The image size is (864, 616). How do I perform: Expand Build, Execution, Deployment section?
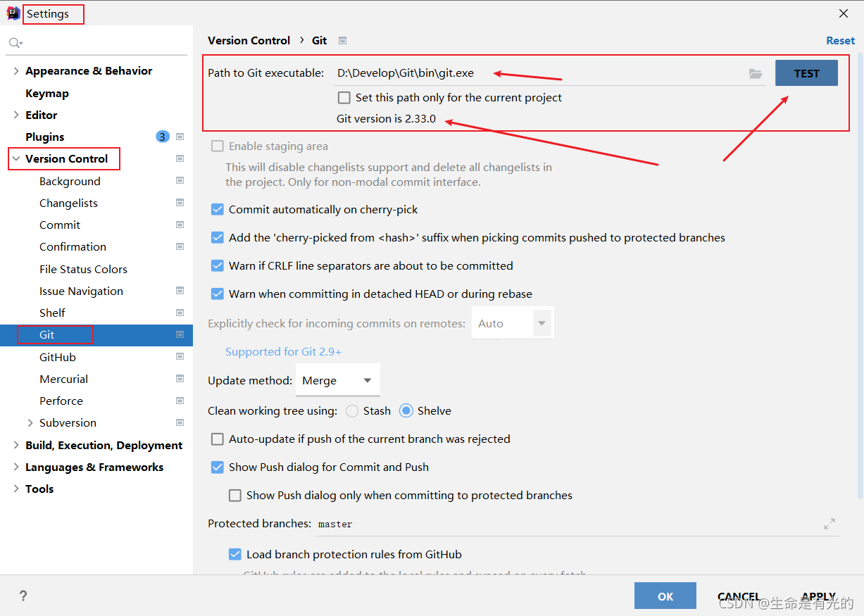pos(16,445)
